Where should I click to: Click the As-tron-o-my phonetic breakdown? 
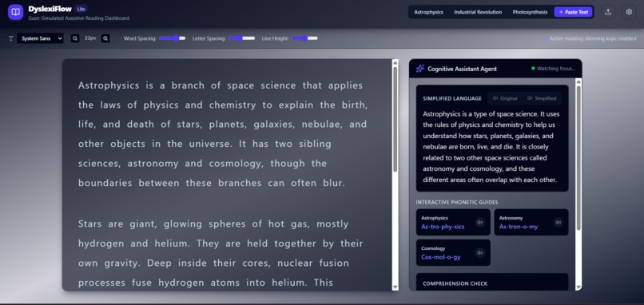click(x=519, y=227)
